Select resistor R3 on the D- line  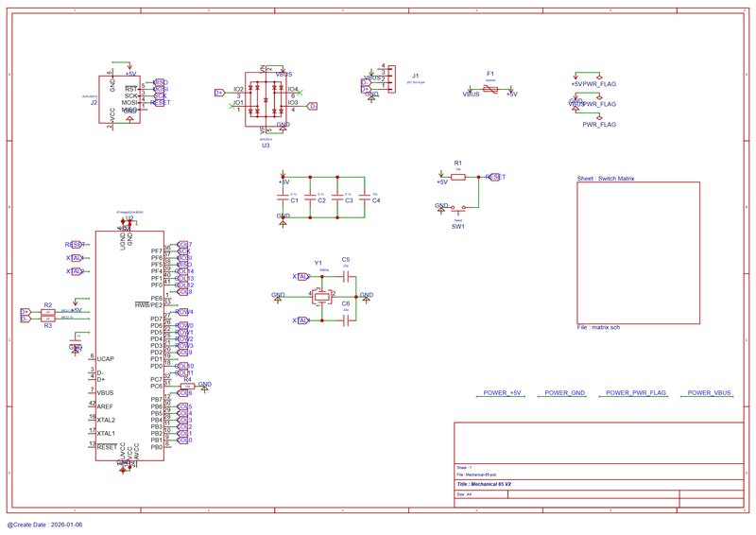[x=48, y=319]
